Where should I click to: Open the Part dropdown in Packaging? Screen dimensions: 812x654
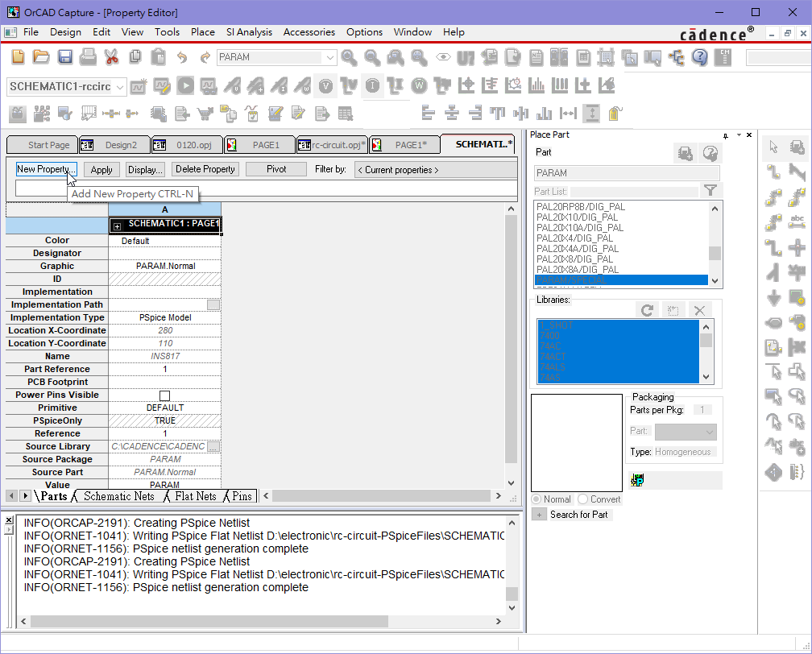pos(686,432)
